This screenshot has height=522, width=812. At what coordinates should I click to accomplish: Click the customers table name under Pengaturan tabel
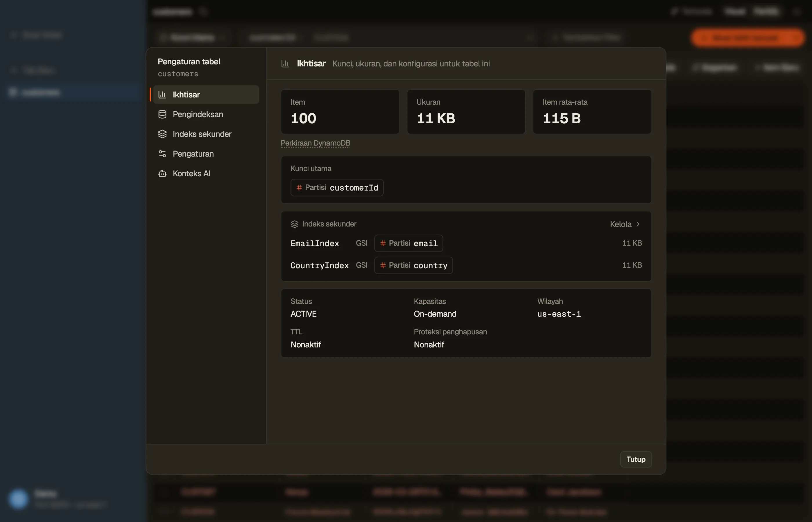178,74
